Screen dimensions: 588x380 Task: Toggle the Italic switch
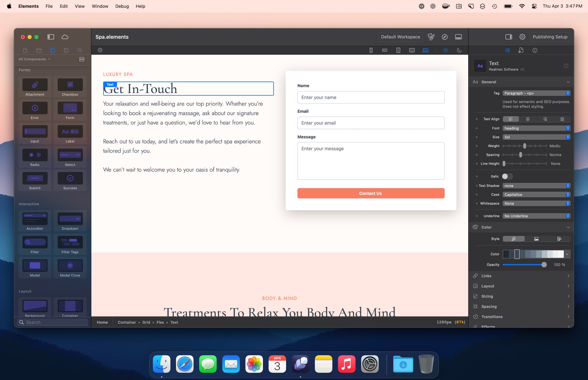click(x=507, y=176)
